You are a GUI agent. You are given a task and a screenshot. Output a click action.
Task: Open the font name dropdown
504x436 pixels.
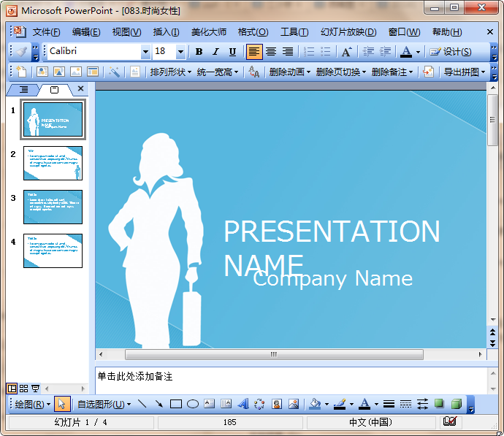(x=145, y=52)
